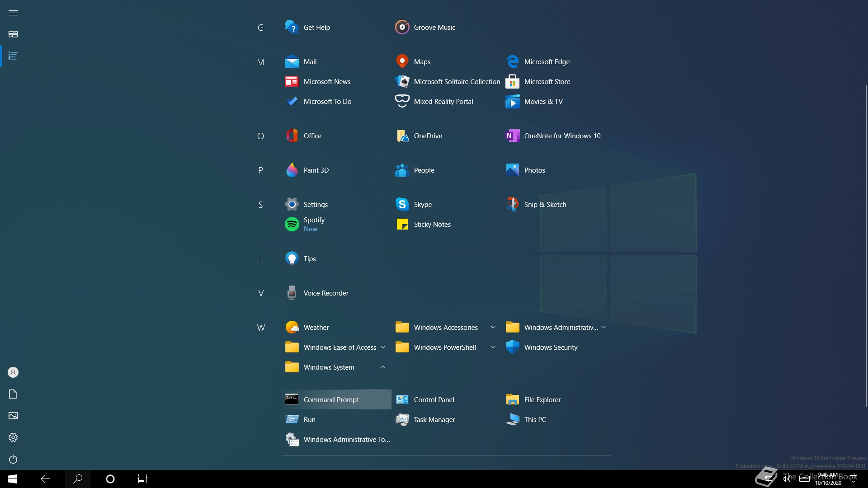Open the Tips app
Image resolution: width=868 pixels, height=488 pixels.
pos(336,259)
